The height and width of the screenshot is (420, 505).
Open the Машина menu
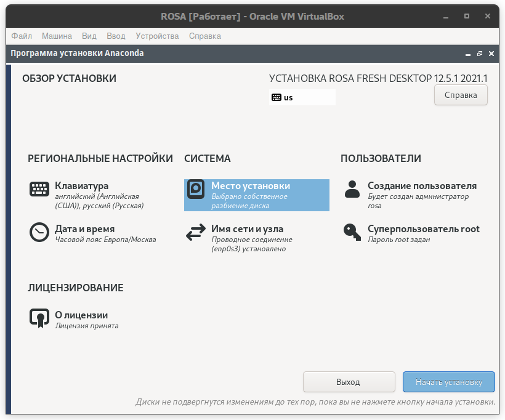57,36
